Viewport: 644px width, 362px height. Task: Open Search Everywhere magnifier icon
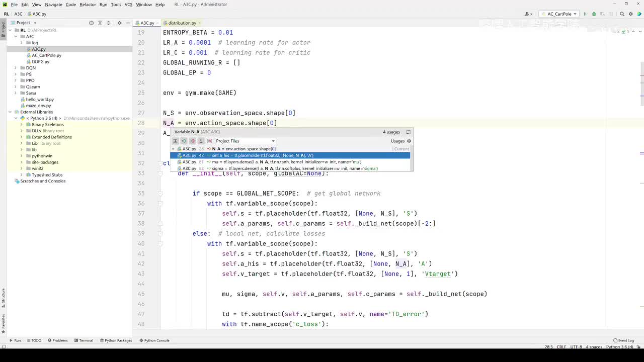pos(622,14)
